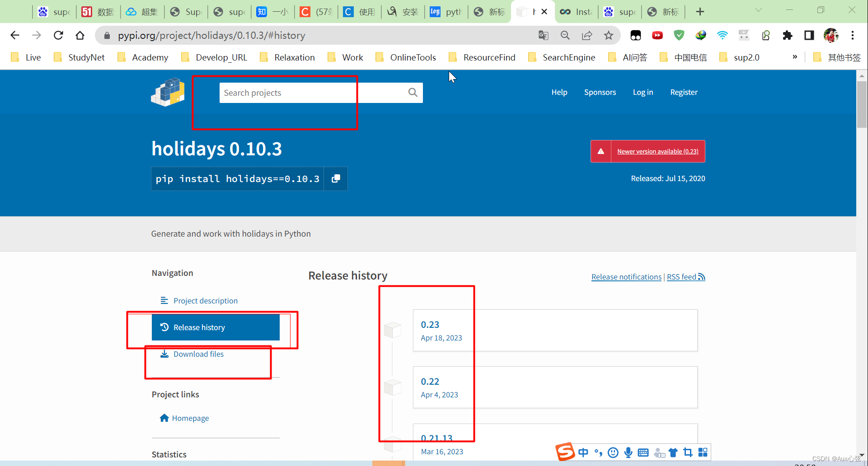Open the Sogou soft keyboard icon
The width and height of the screenshot is (868, 466).
tap(643, 452)
